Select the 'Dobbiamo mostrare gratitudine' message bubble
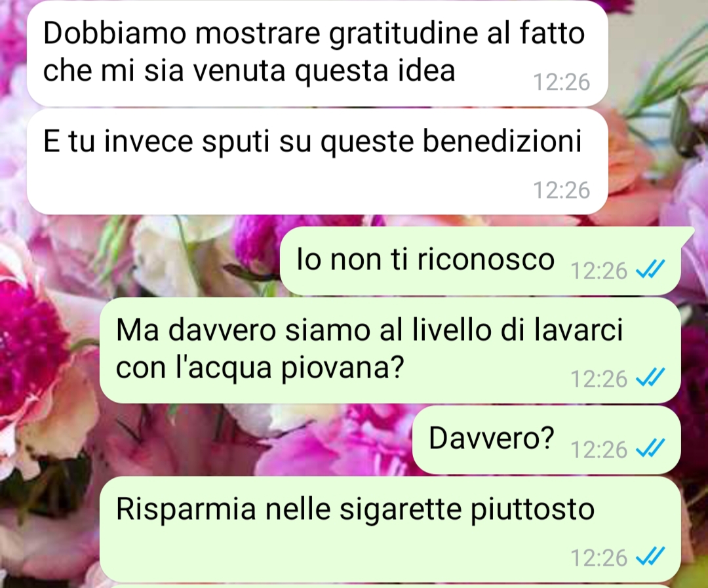Image resolution: width=708 pixels, height=588 pixels. click(317, 54)
